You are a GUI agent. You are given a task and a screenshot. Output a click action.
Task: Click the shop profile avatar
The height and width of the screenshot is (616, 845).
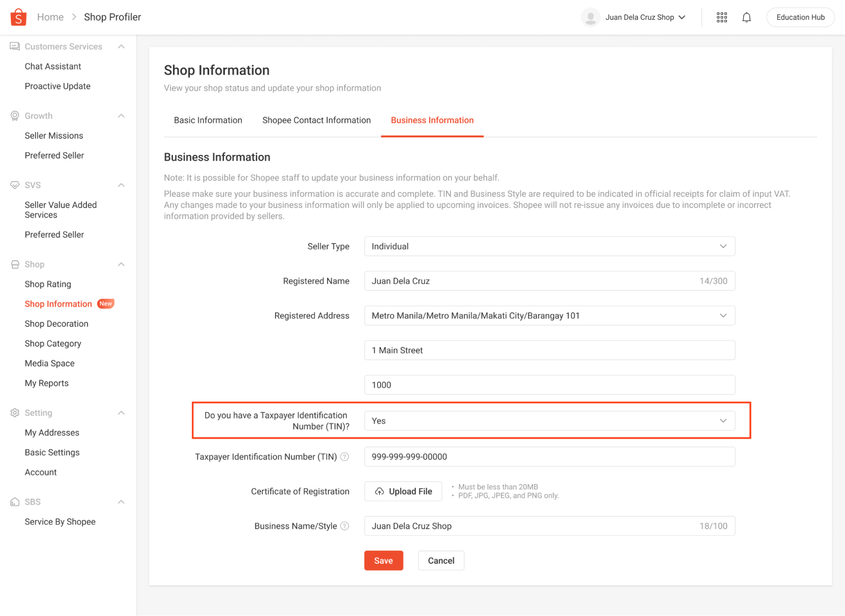pyautogui.click(x=591, y=17)
